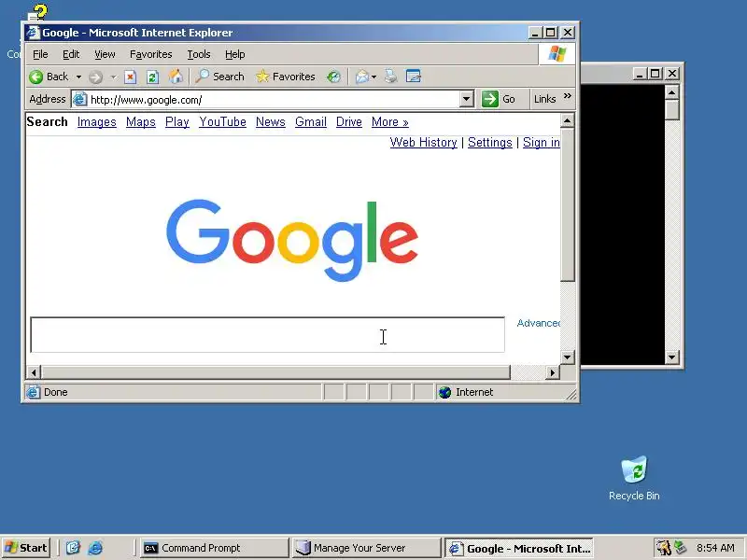This screenshot has width=747, height=560.
Task: Click the page's scroll up arrow
Action: (567, 120)
